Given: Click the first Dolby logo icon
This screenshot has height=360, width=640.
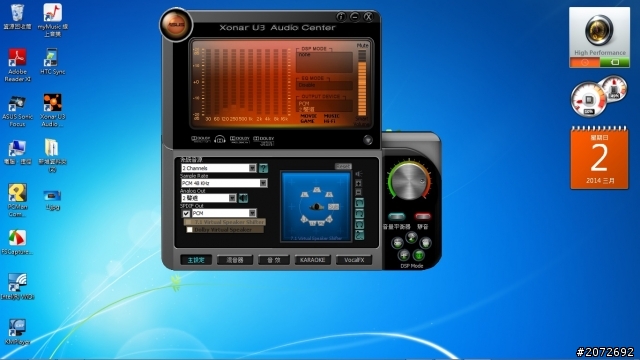Looking at the screenshot, I should coord(200,139).
